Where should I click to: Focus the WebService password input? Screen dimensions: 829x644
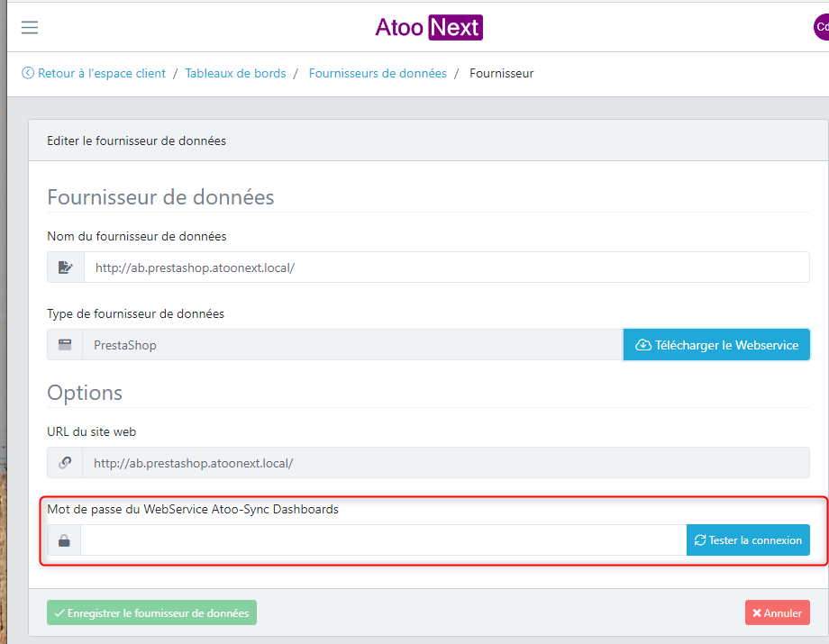coord(383,540)
